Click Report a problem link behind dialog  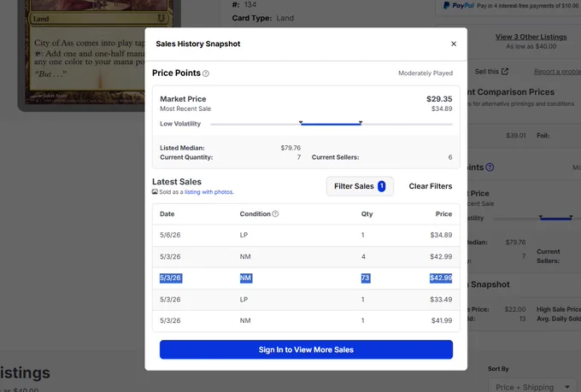(x=557, y=72)
